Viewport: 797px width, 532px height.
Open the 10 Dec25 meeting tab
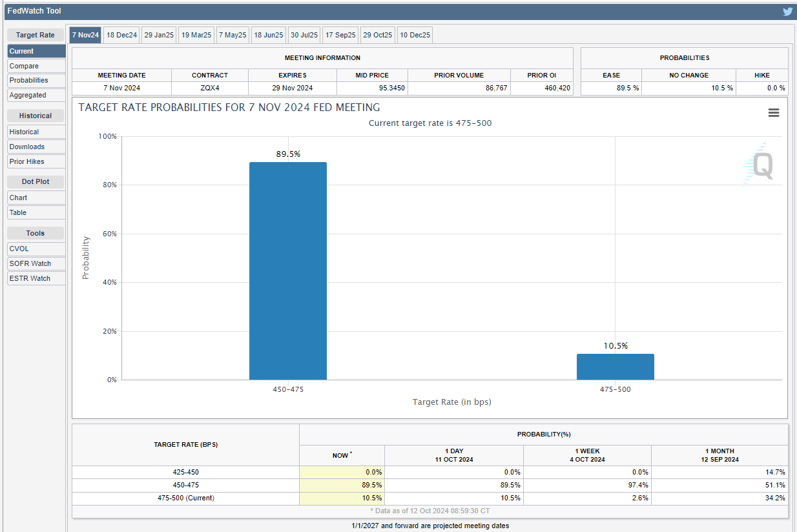click(x=415, y=35)
